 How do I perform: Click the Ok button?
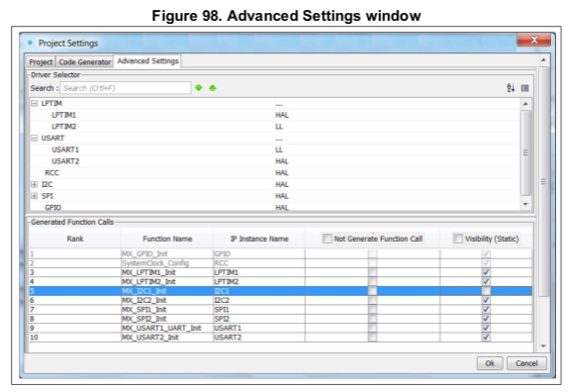pyautogui.click(x=490, y=363)
